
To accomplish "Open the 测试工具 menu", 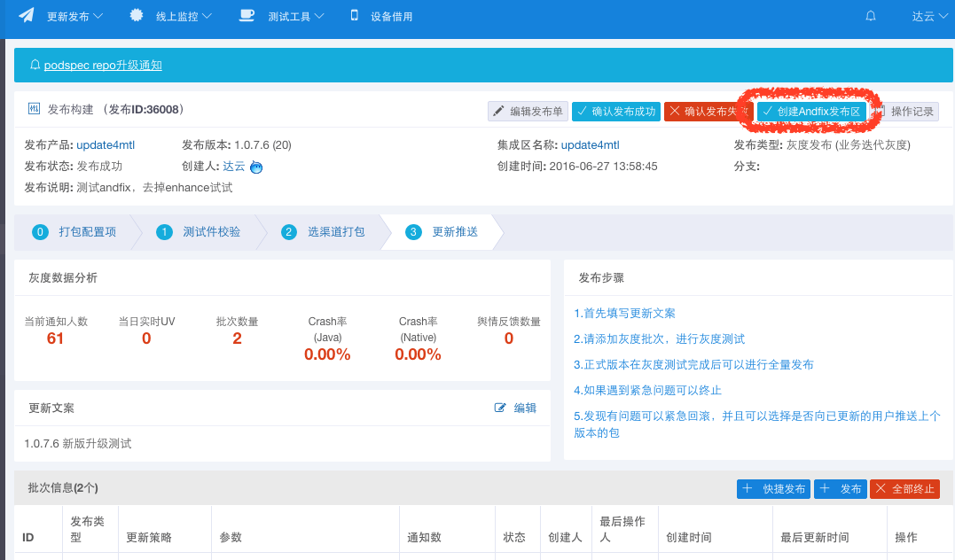I will pos(295,17).
